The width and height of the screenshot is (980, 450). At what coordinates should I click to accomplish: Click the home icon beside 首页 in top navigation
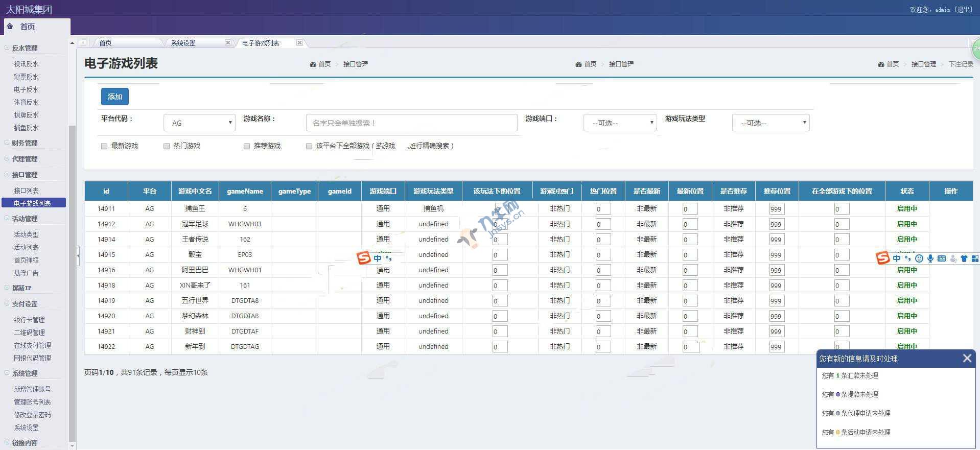10,26
